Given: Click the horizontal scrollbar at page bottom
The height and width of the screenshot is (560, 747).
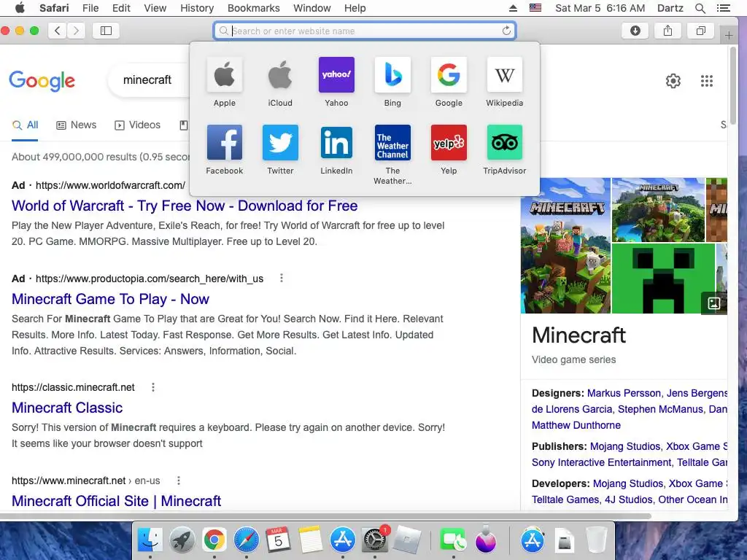Looking at the screenshot, I should point(325,516).
